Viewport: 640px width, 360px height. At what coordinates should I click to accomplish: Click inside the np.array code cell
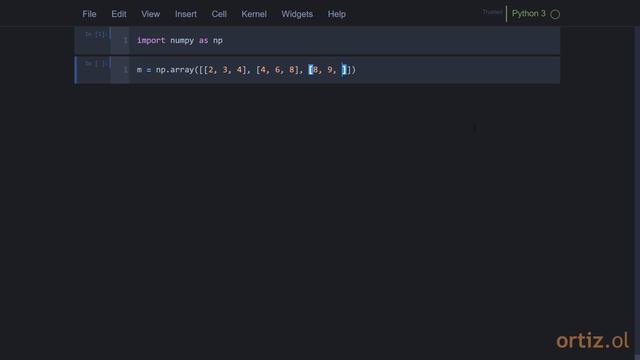pos(344,70)
